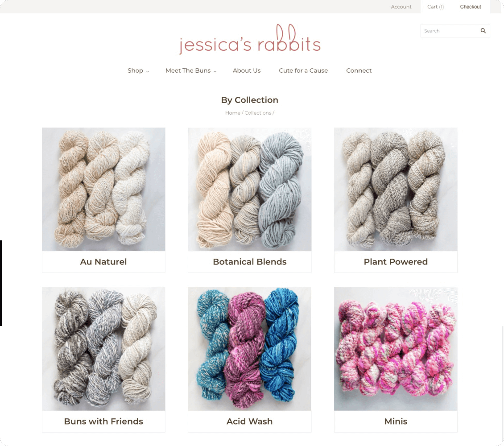Open the Au Naturel collection thumbnail
504x446 pixels.
103,189
